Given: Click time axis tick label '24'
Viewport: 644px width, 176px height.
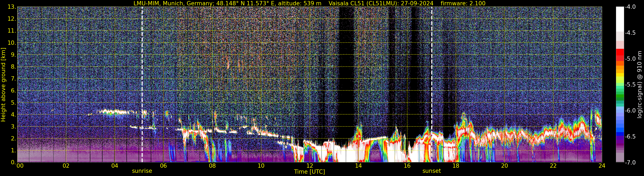Looking at the screenshot, I should point(602,166).
